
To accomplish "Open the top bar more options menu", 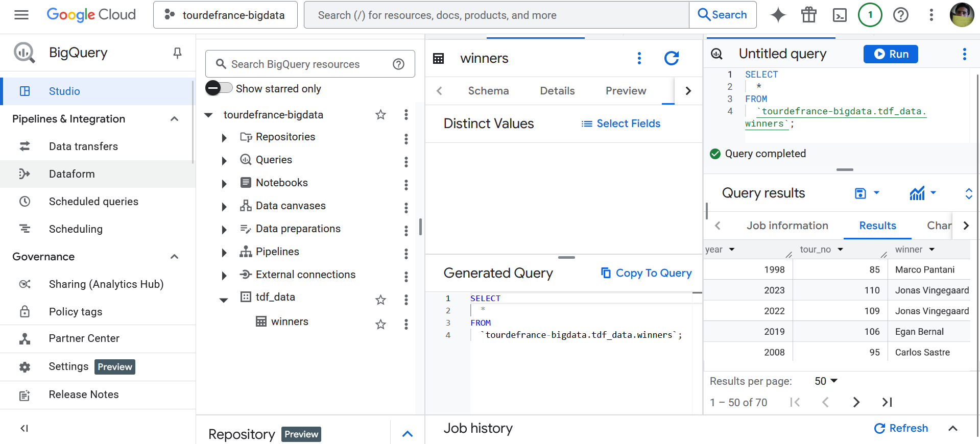I will [931, 15].
